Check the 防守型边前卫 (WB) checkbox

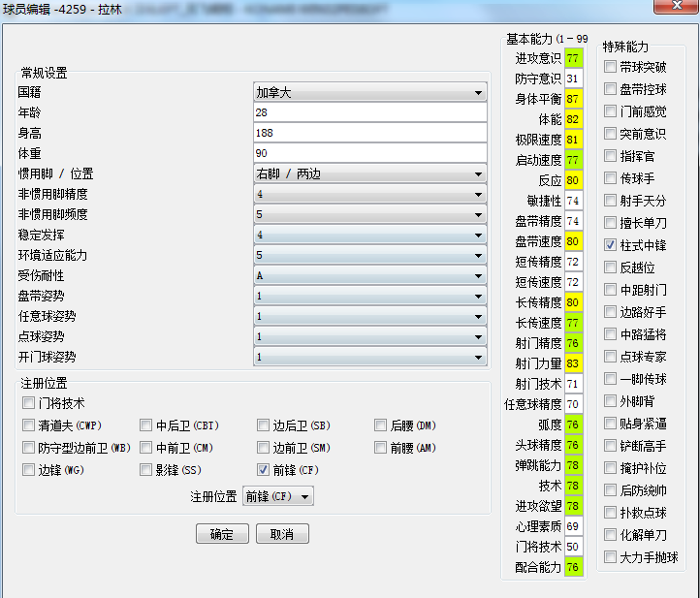(28, 447)
